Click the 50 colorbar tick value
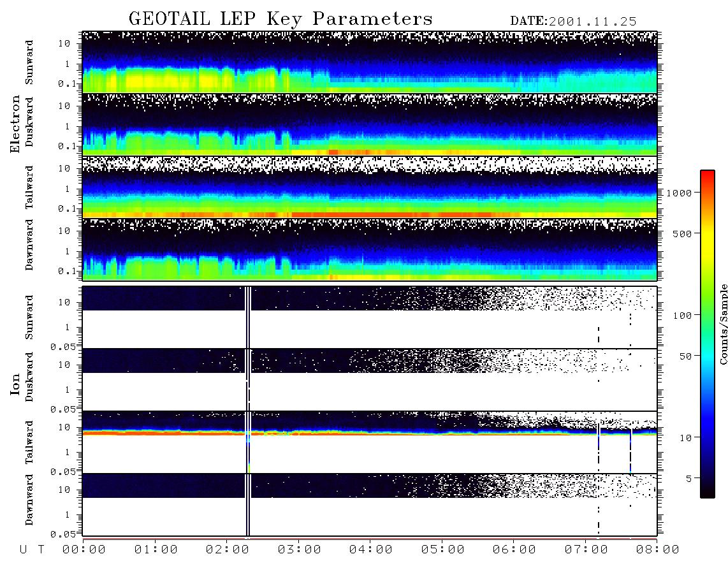The width and height of the screenshot is (728, 561). [x=685, y=356]
